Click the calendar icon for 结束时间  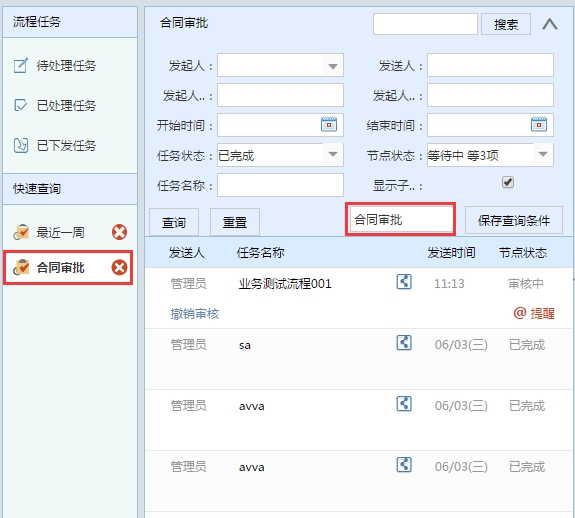[539, 124]
